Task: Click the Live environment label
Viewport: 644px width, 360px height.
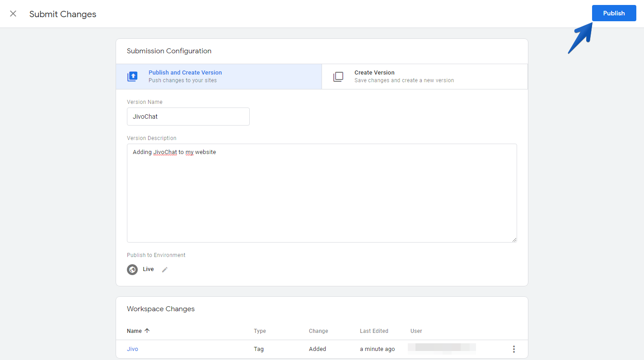Action: click(x=148, y=269)
